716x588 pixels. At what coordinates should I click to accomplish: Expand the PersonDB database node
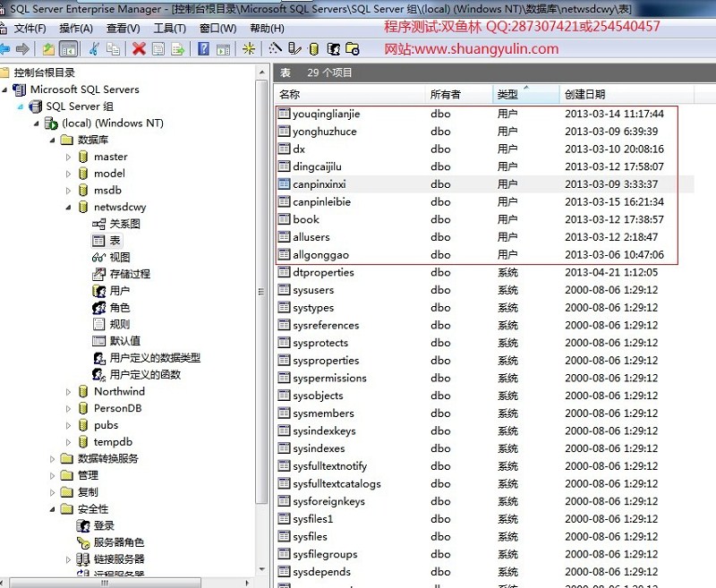(x=69, y=409)
